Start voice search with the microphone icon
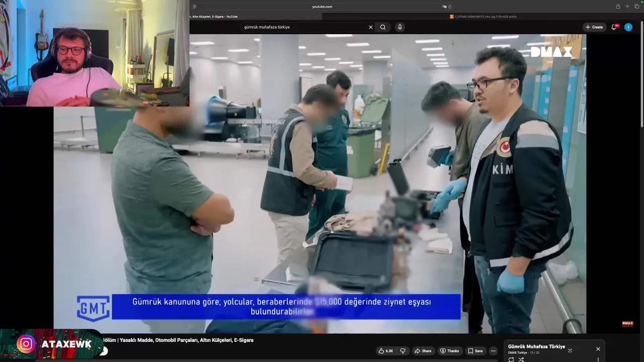 [400, 27]
